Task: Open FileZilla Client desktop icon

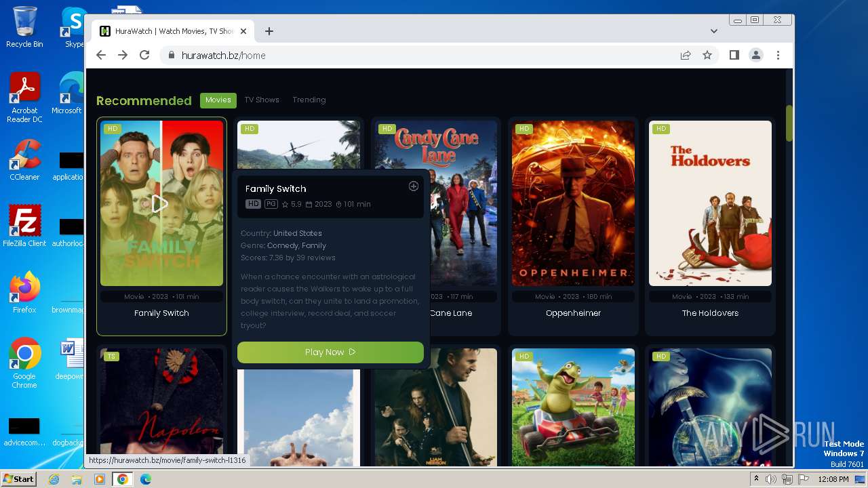Action: click(x=24, y=226)
